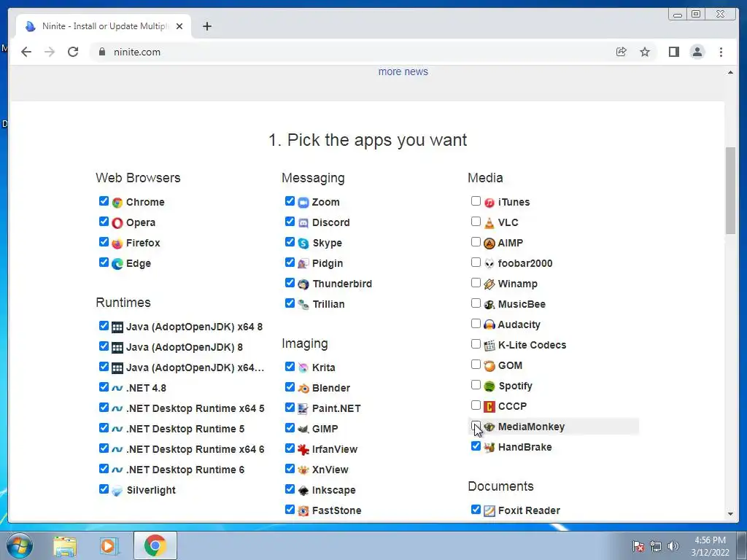Close the Ninite tab
Image resolution: width=747 pixels, height=560 pixels.
tap(179, 26)
